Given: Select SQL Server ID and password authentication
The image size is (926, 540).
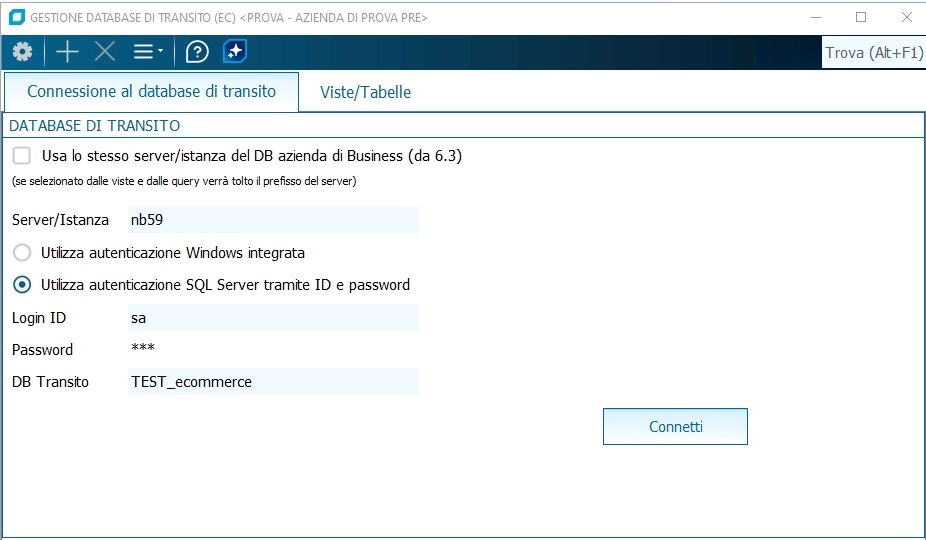Looking at the screenshot, I should [22, 285].
